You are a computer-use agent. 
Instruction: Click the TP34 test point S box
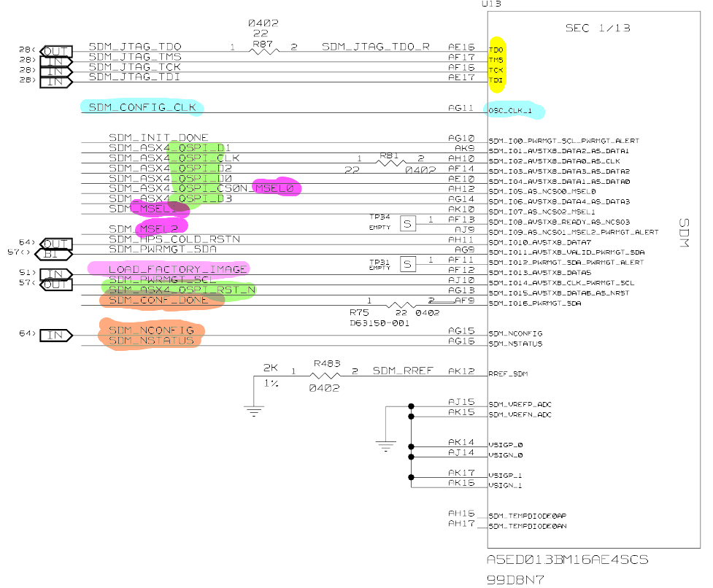pos(408,223)
